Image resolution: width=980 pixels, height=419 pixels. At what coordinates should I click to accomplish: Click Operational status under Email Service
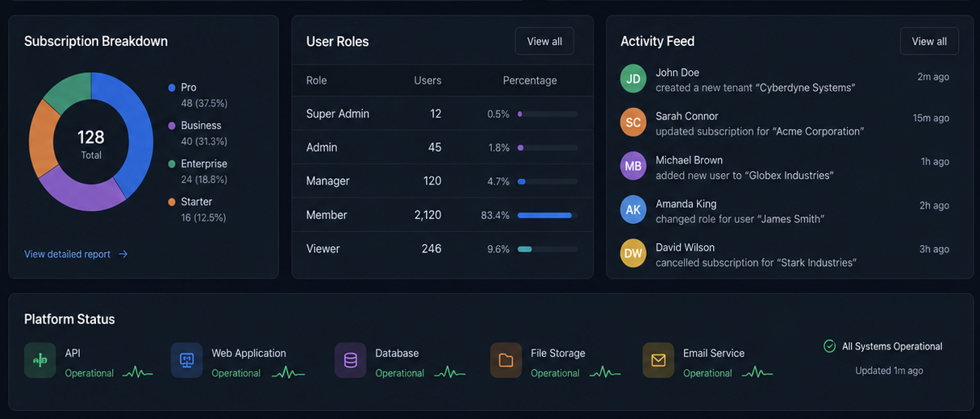(x=707, y=373)
